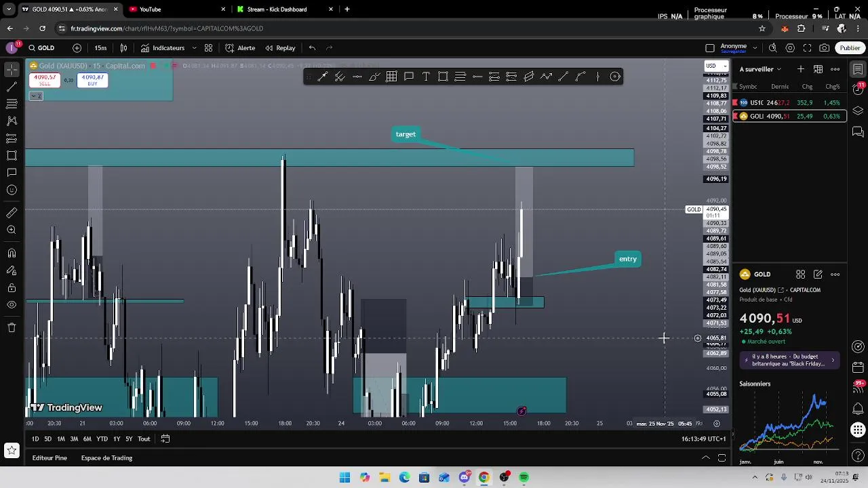
Task: Create an alert with the Alerte button
Action: pos(241,48)
